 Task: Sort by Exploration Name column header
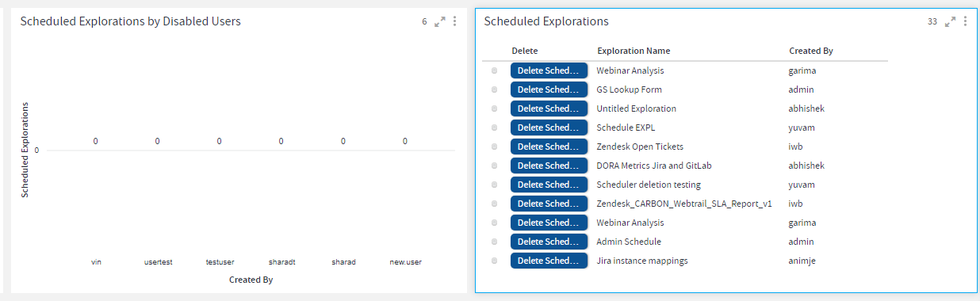pyautogui.click(x=634, y=51)
